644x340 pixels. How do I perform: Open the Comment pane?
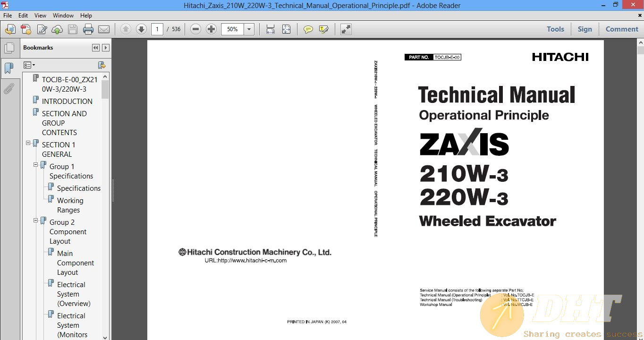click(x=622, y=29)
